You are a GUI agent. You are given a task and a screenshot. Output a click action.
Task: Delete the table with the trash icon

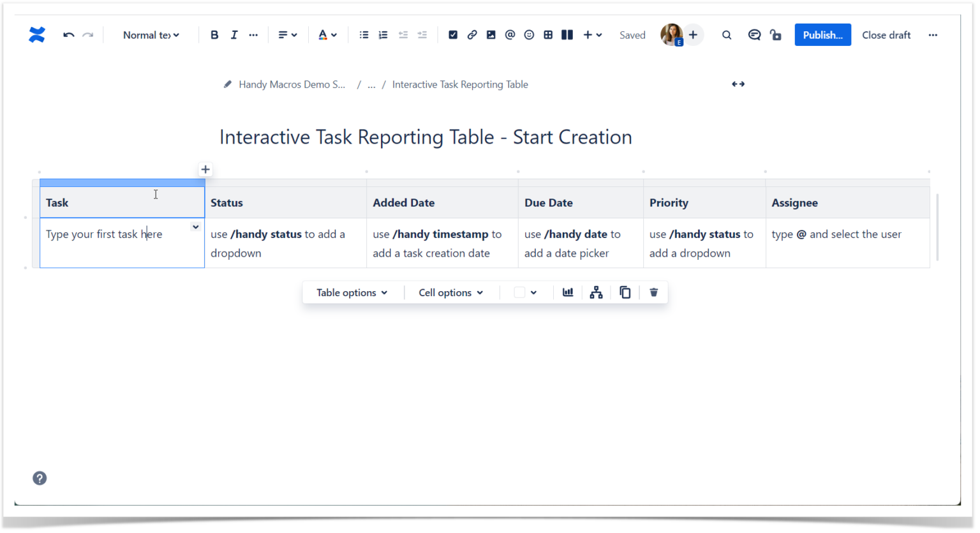[653, 292]
